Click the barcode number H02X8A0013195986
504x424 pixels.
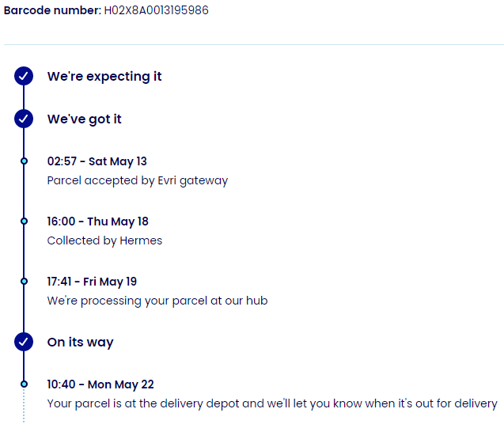157,11
